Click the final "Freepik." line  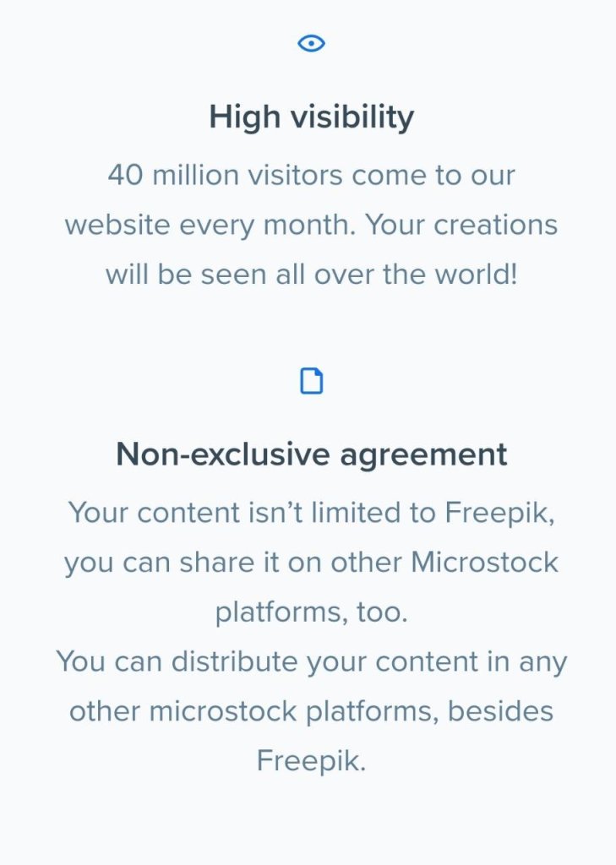point(311,761)
